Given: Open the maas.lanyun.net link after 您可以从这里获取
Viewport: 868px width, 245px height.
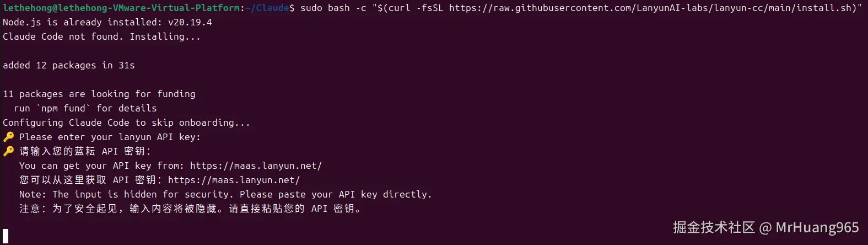Looking at the screenshot, I should pos(234,180).
